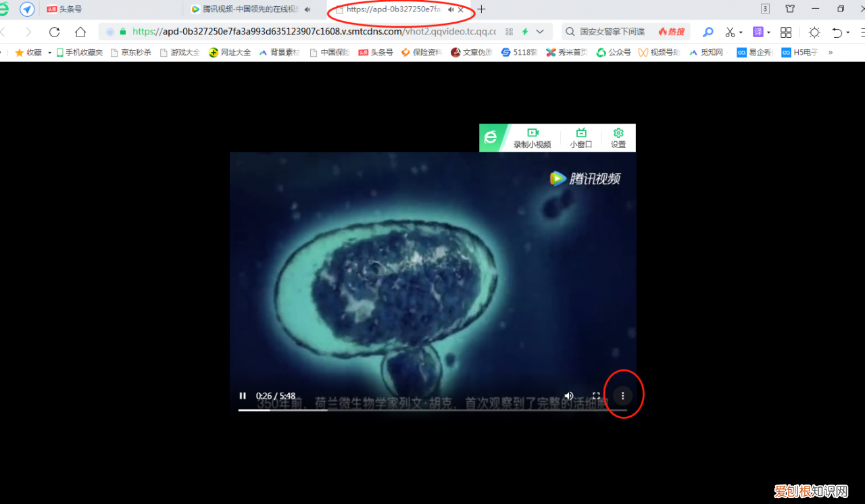Pause the playing video
The width and height of the screenshot is (865, 504).
click(x=243, y=395)
